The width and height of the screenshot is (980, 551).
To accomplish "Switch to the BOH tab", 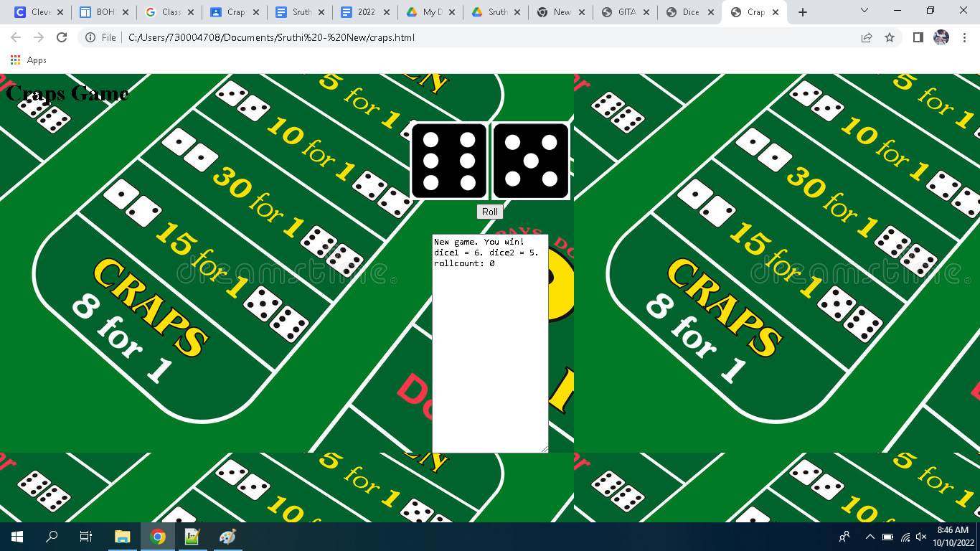I will point(105,12).
